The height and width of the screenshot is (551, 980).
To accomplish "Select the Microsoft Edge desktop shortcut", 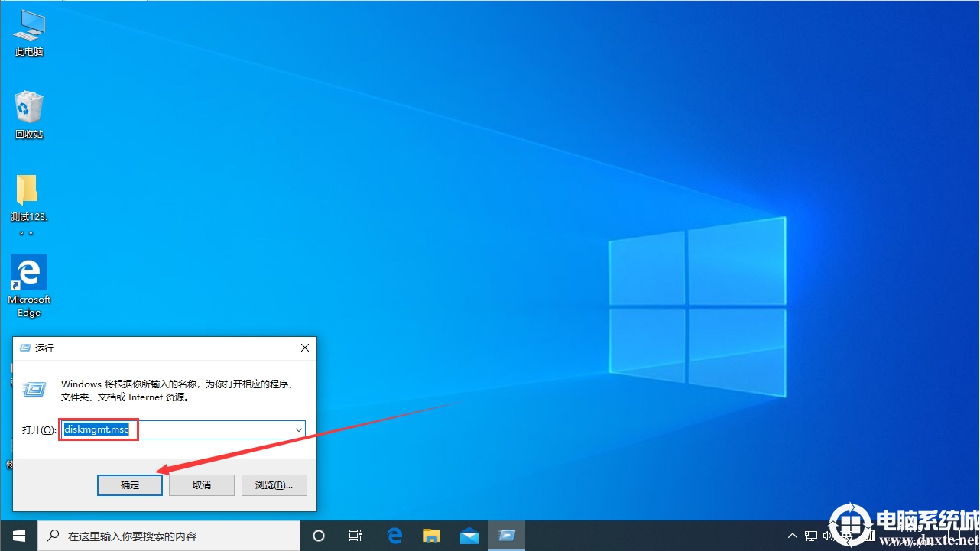I will click(x=29, y=286).
